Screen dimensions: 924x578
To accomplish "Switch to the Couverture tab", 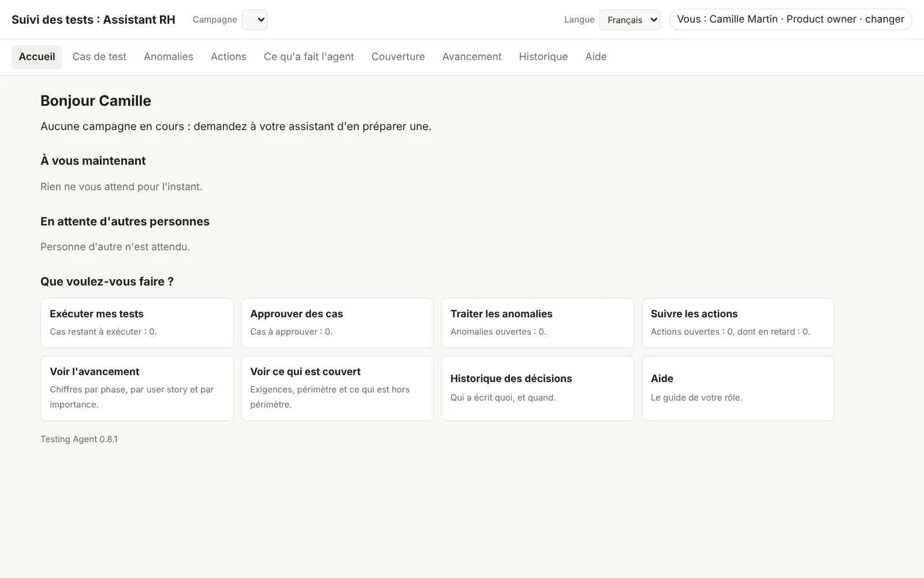I will tap(398, 57).
